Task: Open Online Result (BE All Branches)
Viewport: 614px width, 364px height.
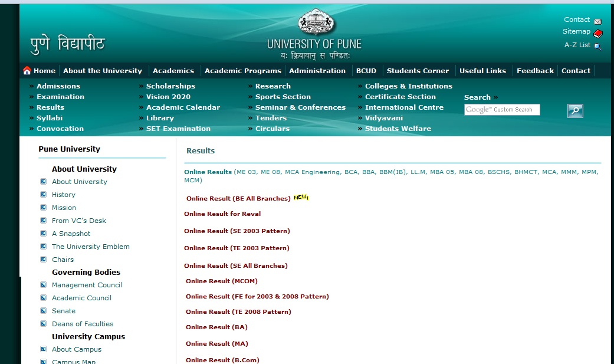Action: 237,198
